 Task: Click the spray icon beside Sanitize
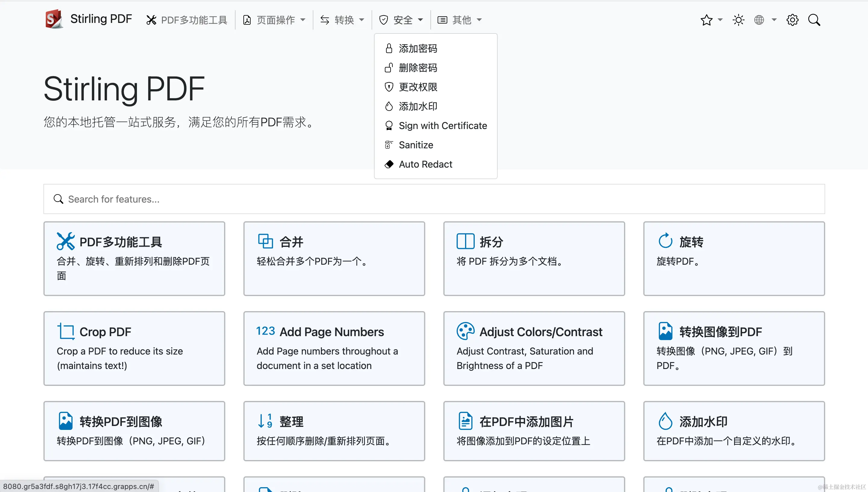[x=389, y=145]
